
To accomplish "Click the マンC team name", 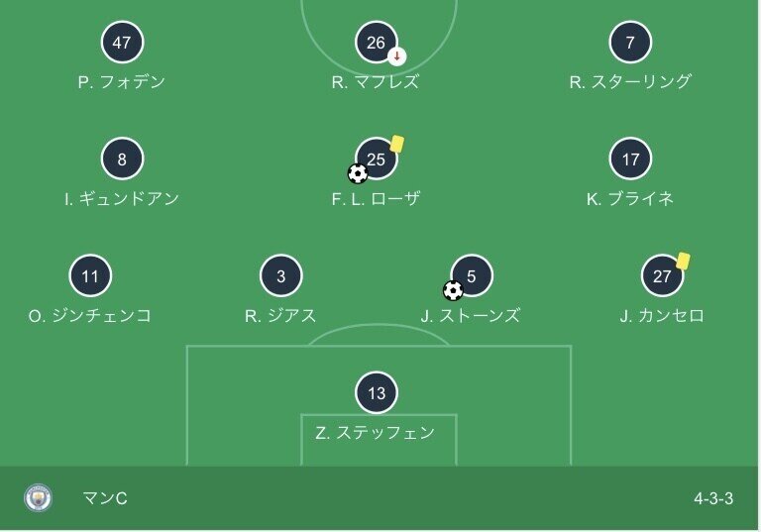I will point(105,498).
